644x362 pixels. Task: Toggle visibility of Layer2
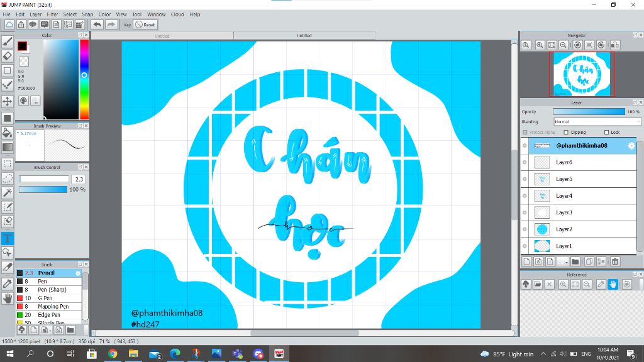tap(525, 229)
